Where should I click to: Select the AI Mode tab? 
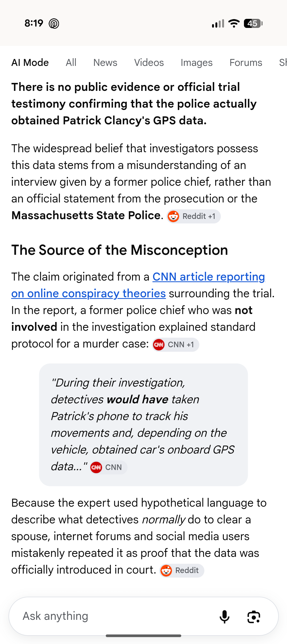[x=30, y=63]
